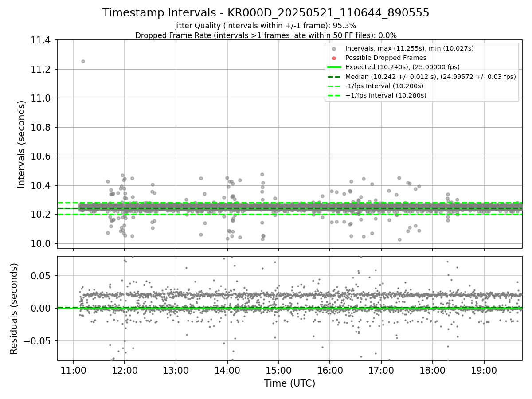Viewport: 532px width, 399px height.
Task: Click the 14:00 tick label on the time axis
Action: [227, 370]
